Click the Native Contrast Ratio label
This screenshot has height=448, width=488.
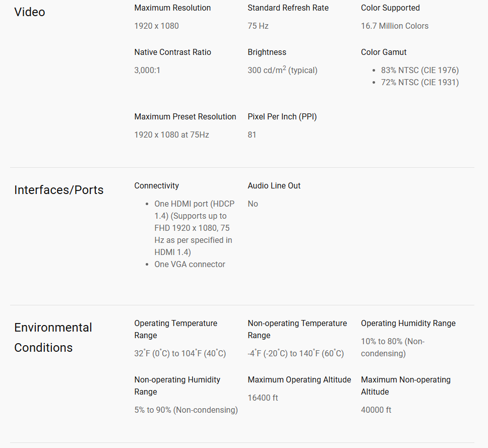point(173,52)
